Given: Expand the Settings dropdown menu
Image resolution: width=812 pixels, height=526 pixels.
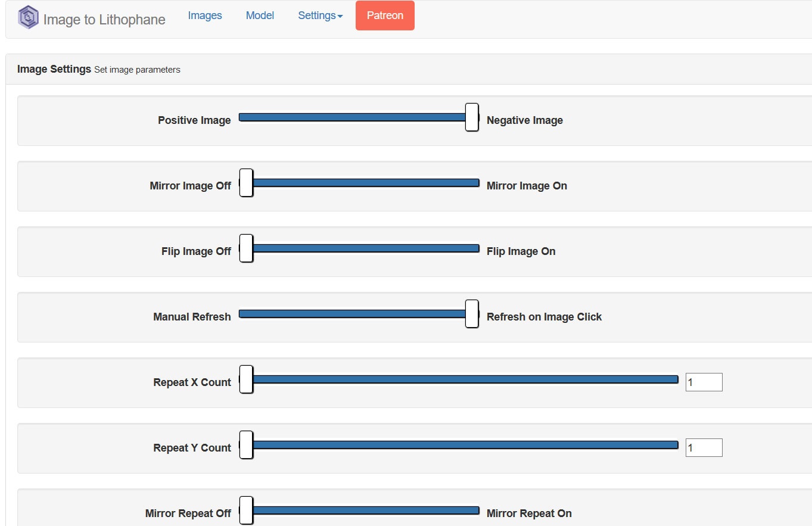Looking at the screenshot, I should [320, 15].
